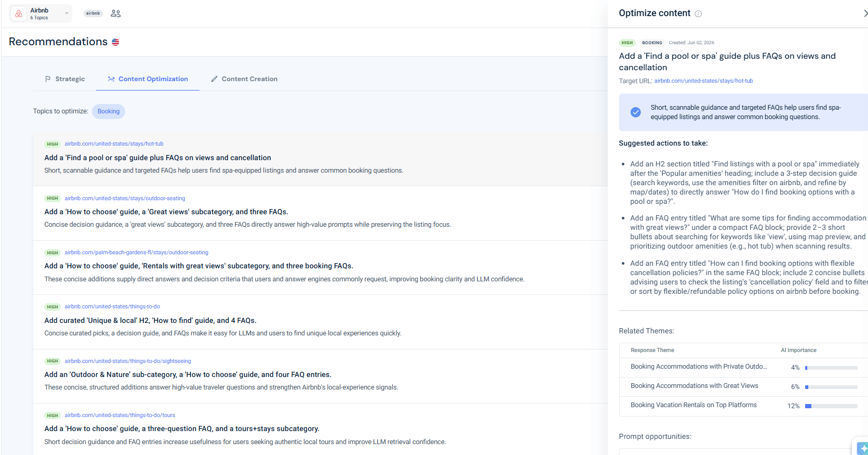The image size is (868, 455).
Task: Click 'Created: Jun 02, 2026' date text
Action: [691, 43]
